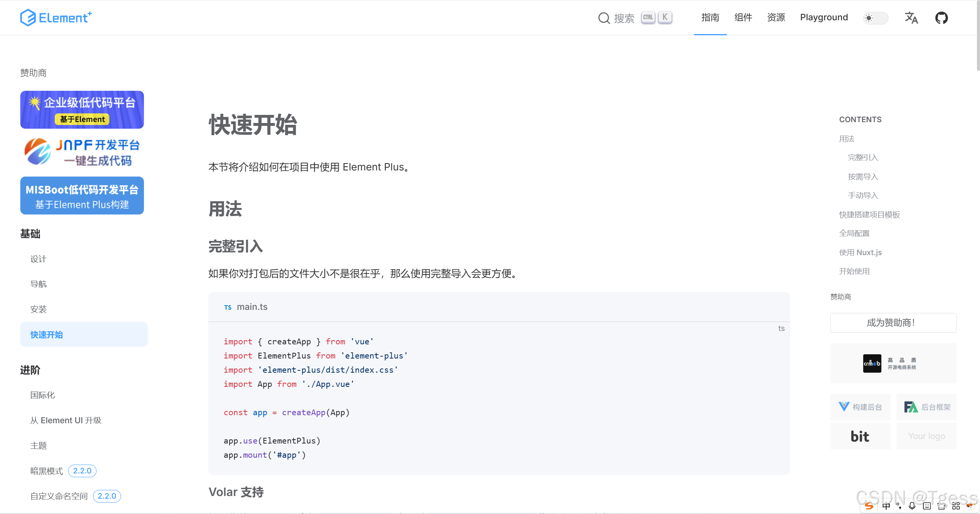Go to 导航 in the sidebar
This screenshot has width=980, height=514.
click(38, 284)
